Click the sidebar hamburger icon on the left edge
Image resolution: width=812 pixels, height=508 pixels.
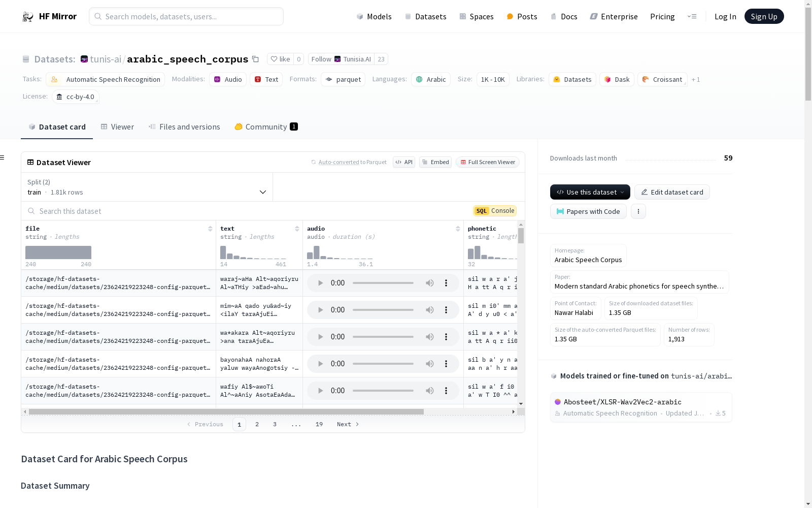click(x=2, y=157)
